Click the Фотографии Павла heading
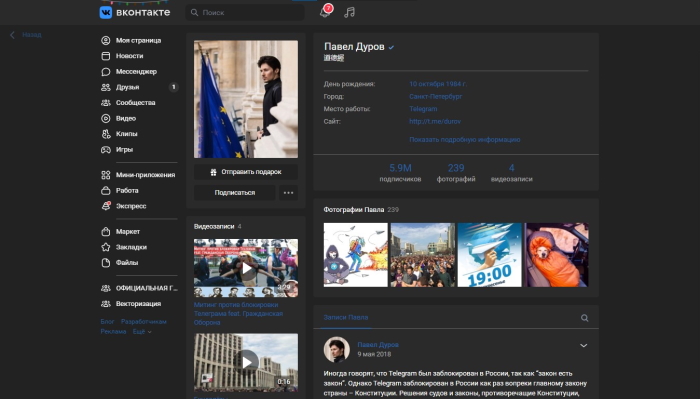Image resolution: width=700 pixels, height=399 pixels. [354, 210]
